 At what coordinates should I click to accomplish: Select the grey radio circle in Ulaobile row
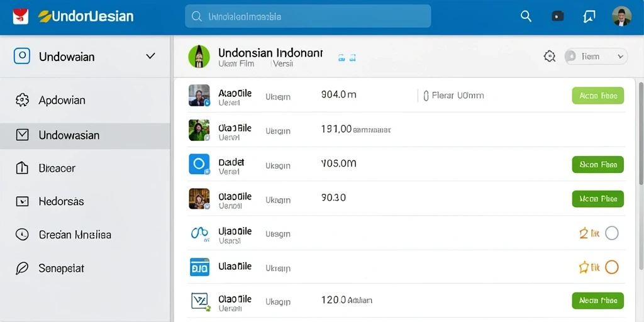[x=611, y=233]
